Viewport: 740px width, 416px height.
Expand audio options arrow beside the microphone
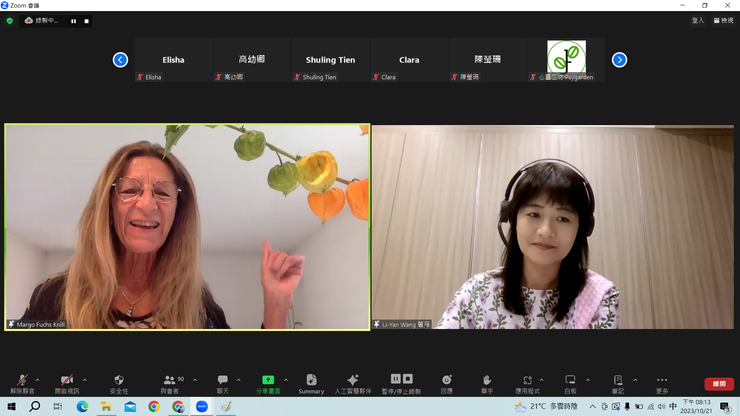click(38, 380)
